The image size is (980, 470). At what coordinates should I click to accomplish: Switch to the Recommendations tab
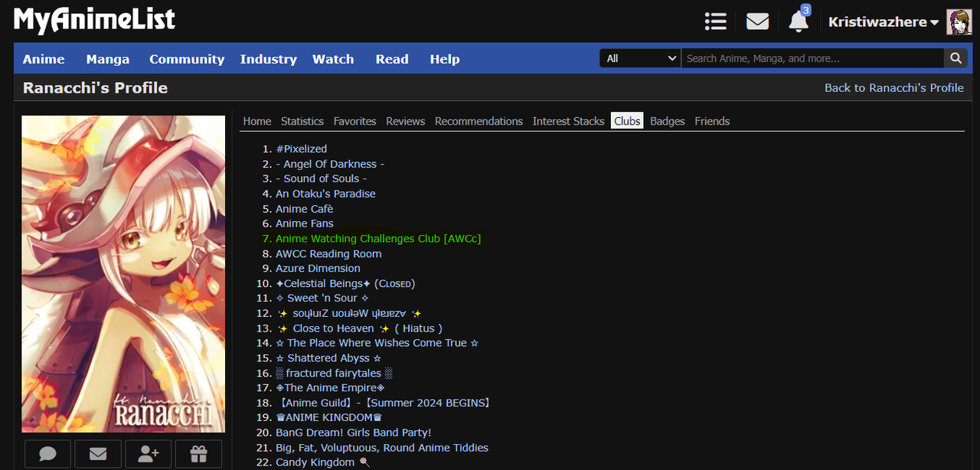point(479,121)
